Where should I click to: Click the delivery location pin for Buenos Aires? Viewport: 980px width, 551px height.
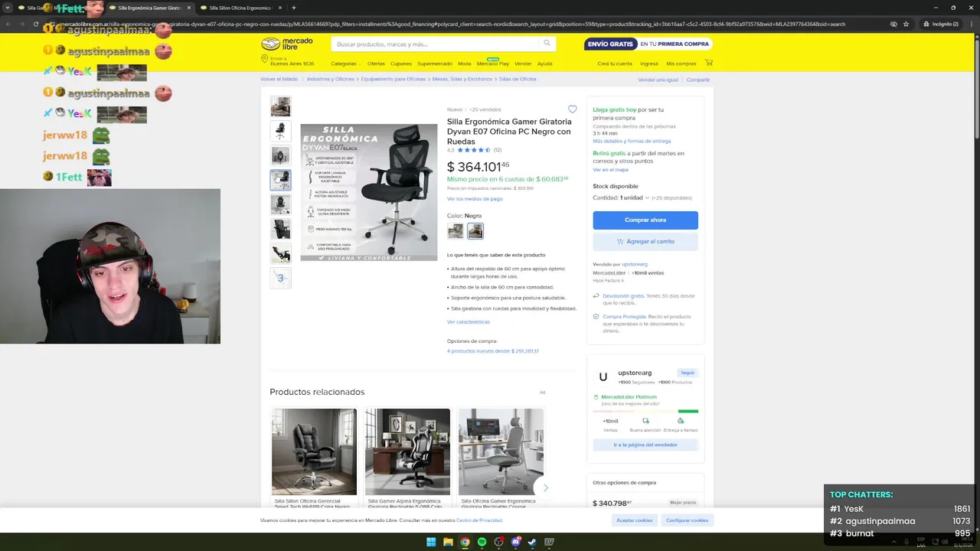pos(264,60)
